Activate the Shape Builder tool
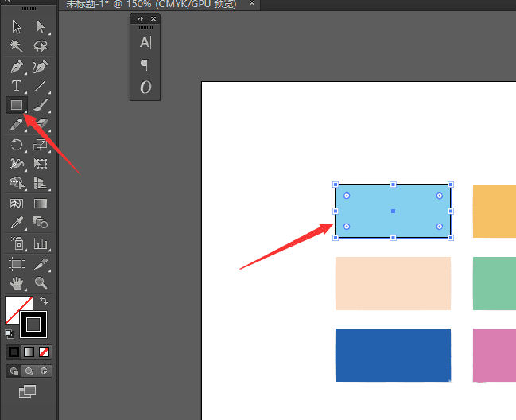This screenshot has height=420, width=516. coord(17,183)
